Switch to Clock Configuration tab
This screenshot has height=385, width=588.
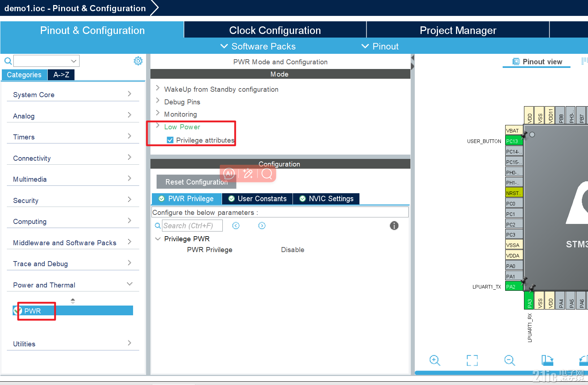[x=275, y=30]
